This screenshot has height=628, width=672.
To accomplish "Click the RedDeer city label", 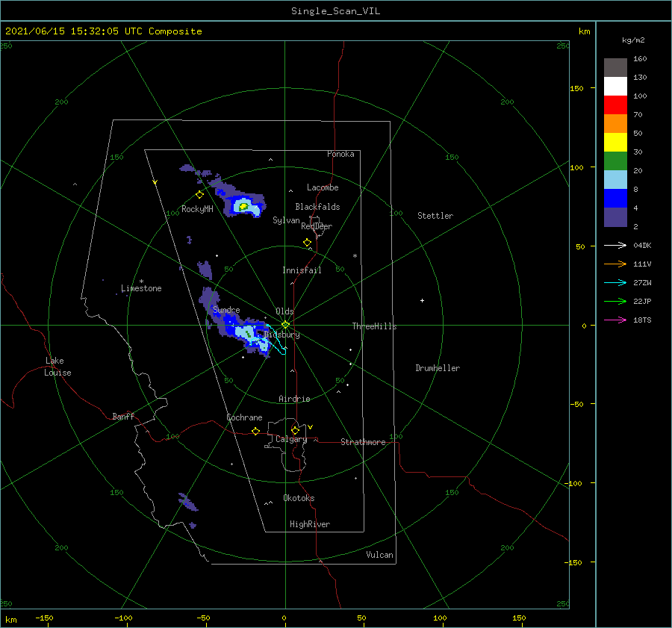I will (x=317, y=226).
